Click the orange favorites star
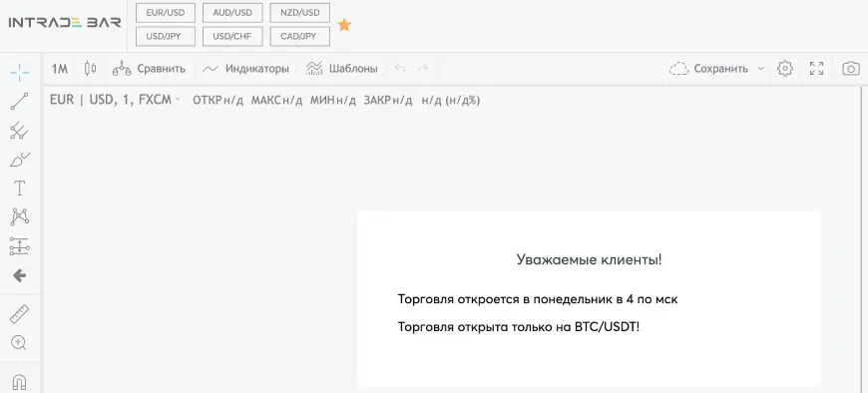The width and height of the screenshot is (868, 393). click(344, 25)
